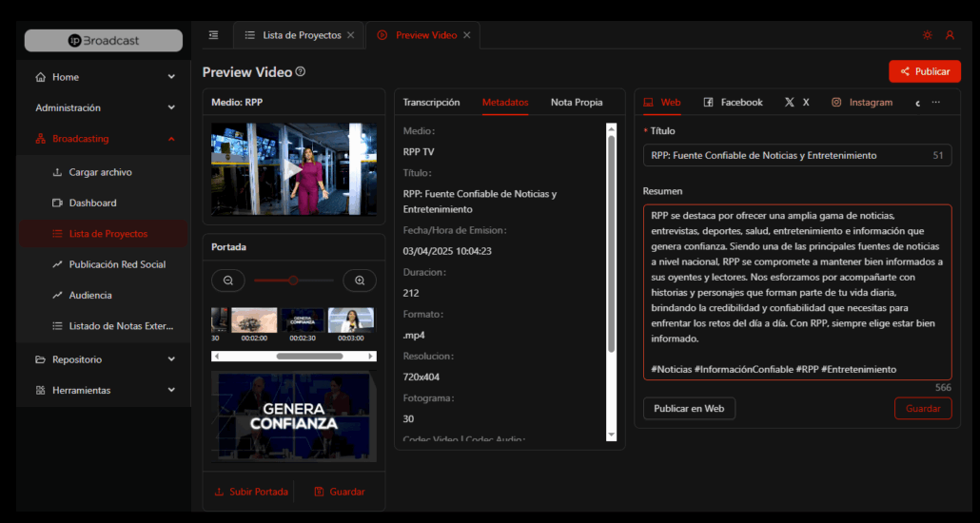Play the RPP video preview
980x523 pixels.
pos(294,169)
